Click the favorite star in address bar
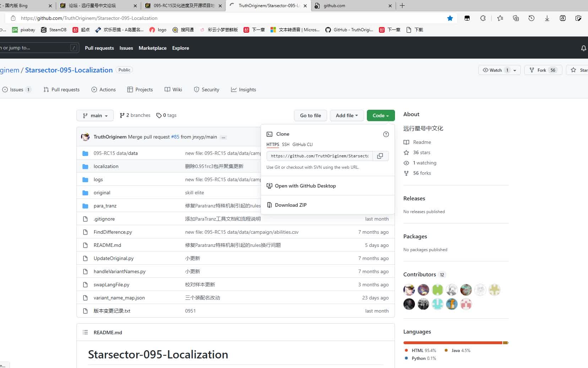 pos(450,18)
